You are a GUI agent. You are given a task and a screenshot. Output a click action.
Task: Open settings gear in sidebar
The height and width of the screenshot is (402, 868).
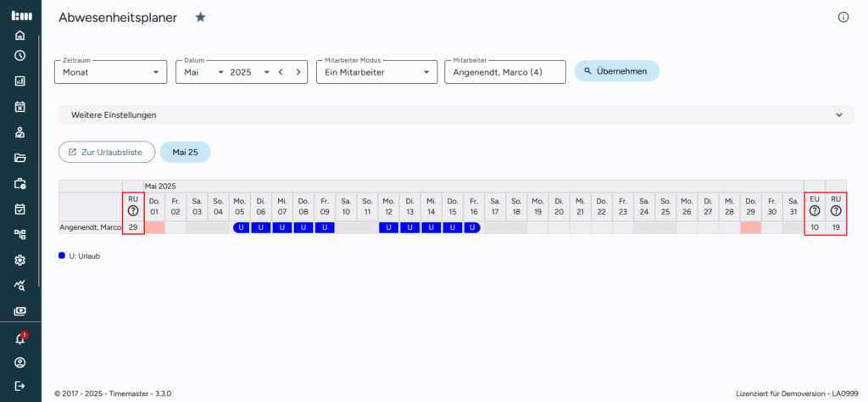(x=20, y=260)
